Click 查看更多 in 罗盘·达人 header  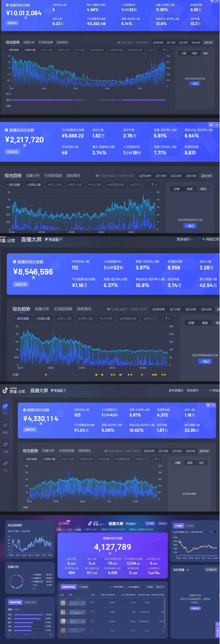tap(163, 523)
